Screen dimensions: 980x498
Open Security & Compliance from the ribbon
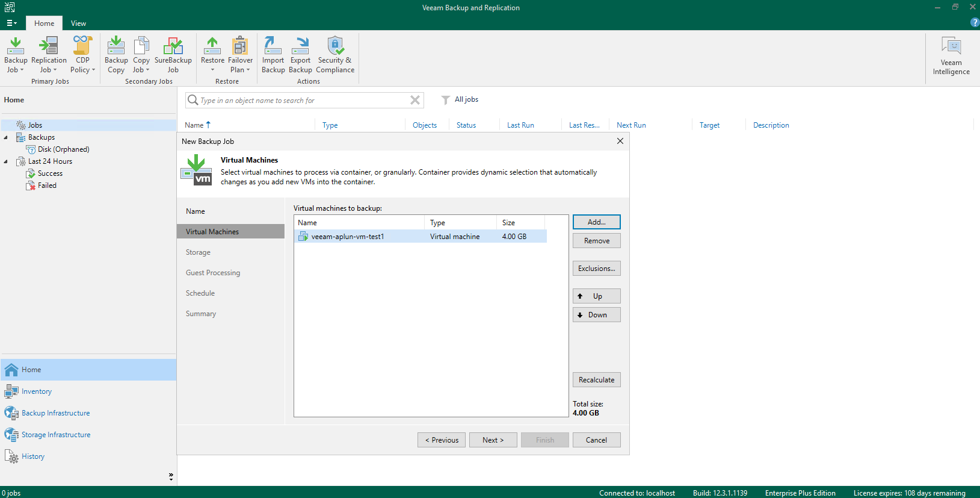[335, 55]
